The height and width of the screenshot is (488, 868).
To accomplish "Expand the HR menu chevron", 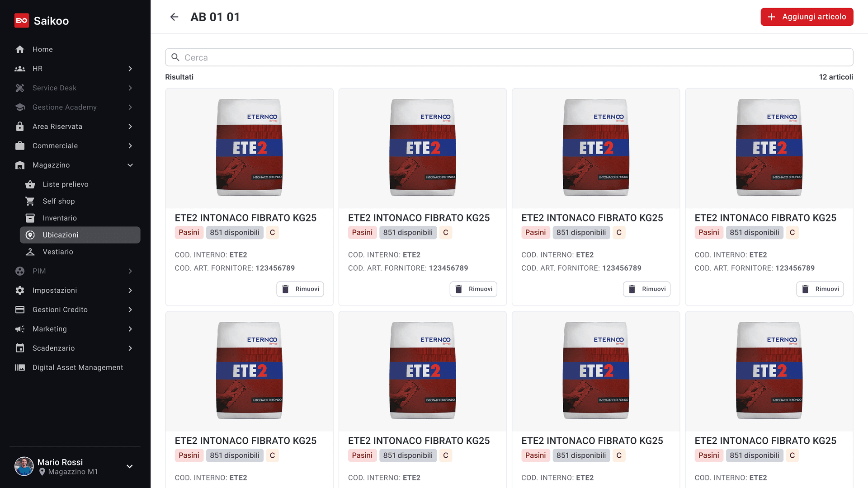I will [130, 69].
